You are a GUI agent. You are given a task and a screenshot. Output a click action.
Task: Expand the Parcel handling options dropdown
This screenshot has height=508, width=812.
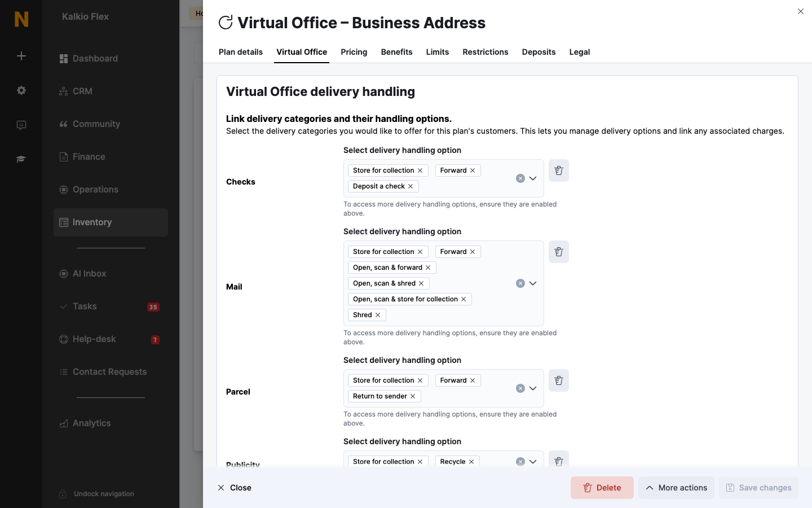(x=533, y=388)
